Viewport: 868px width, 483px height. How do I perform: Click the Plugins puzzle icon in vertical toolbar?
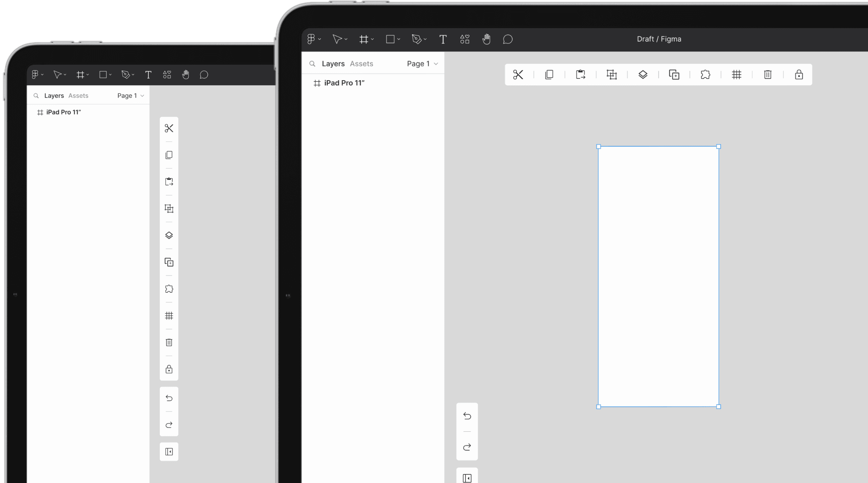click(169, 289)
